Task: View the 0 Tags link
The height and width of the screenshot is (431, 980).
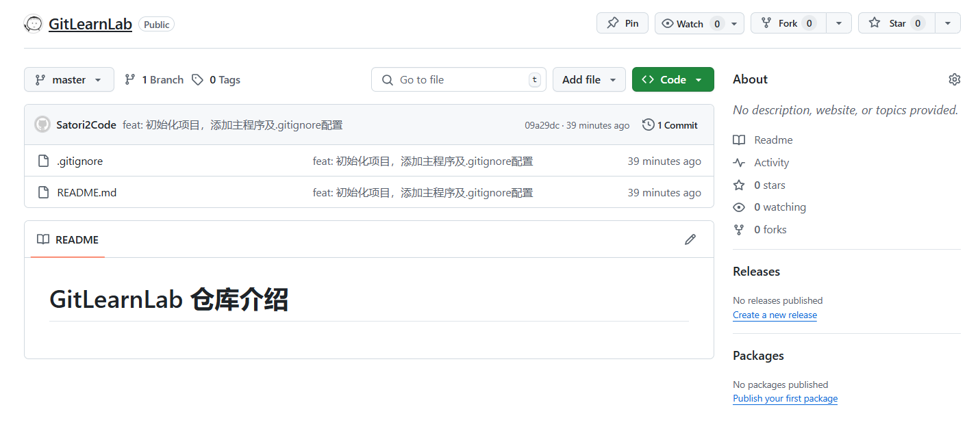Action: 216,80
